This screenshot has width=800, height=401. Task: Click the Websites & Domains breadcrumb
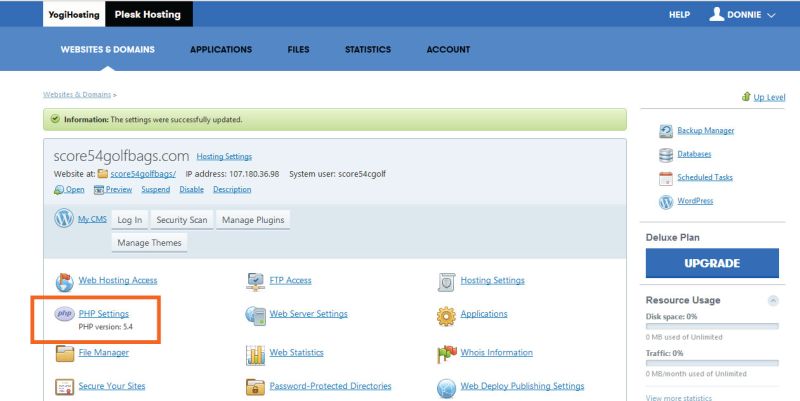[77, 94]
